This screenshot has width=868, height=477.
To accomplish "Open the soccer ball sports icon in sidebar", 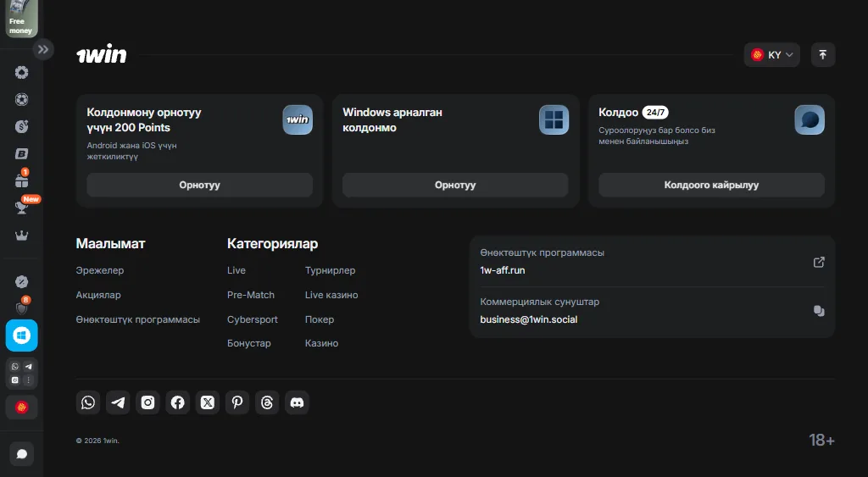I will (x=21, y=100).
